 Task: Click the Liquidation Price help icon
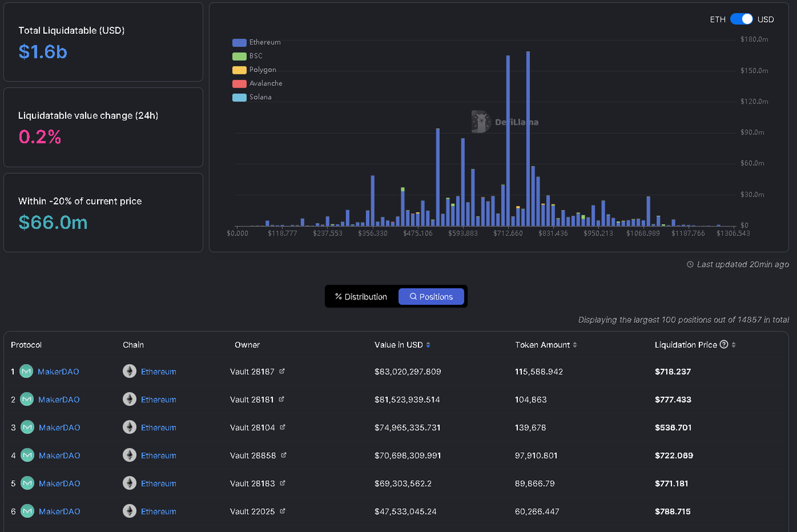point(724,345)
